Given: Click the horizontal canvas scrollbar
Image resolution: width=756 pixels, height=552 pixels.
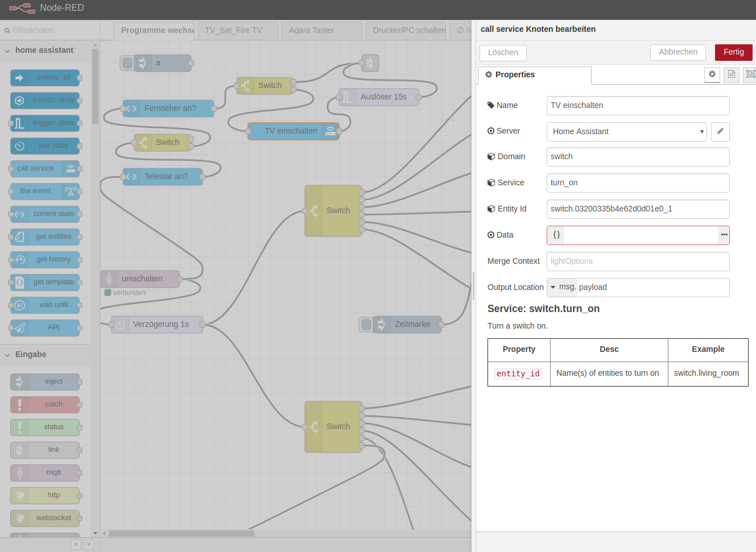Looking at the screenshot, I should click(x=181, y=533).
